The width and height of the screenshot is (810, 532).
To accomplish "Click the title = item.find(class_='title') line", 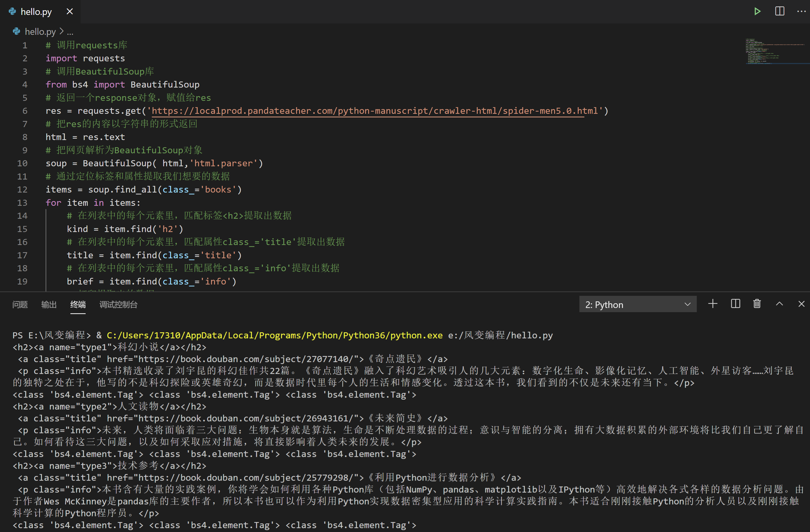I will pos(154,255).
